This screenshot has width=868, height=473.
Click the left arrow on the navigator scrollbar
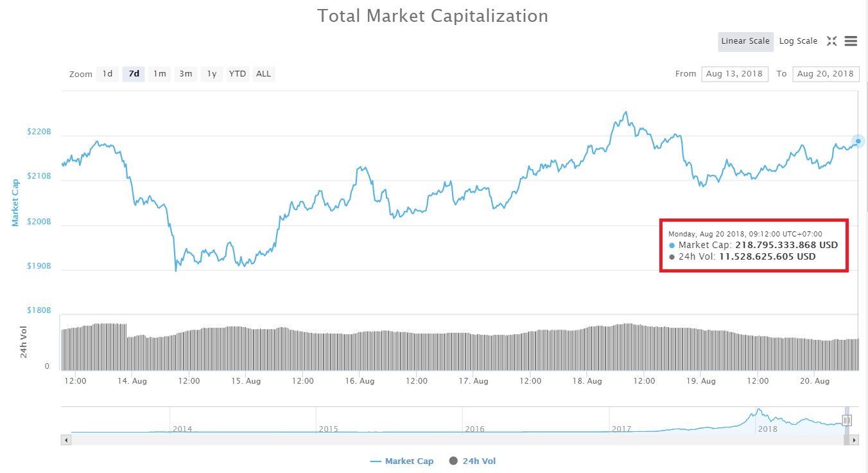(x=66, y=440)
